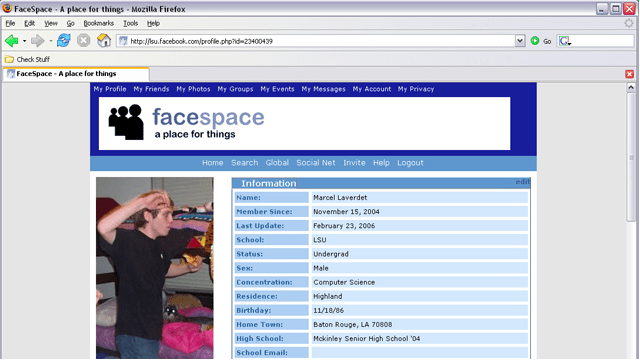This screenshot has width=640, height=362.
Task: Open the Back button history dropdown arrow
Action: pyautogui.click(x=24, y=41)
